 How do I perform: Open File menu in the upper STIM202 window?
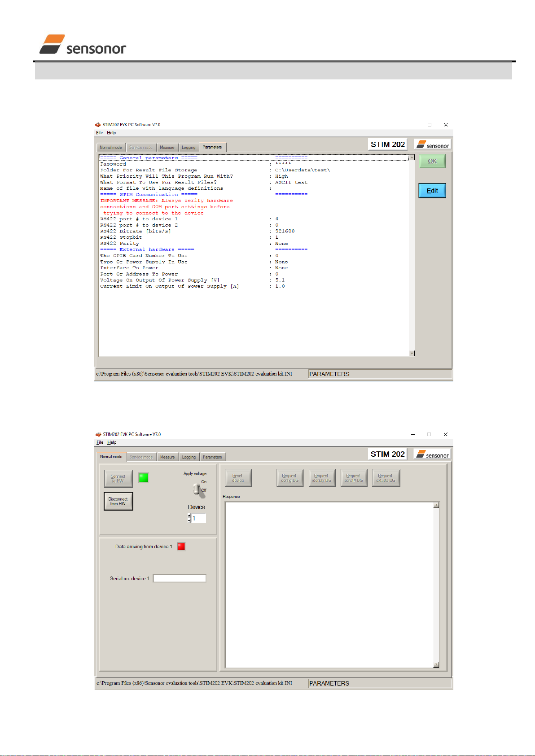[x=99, y=133]
